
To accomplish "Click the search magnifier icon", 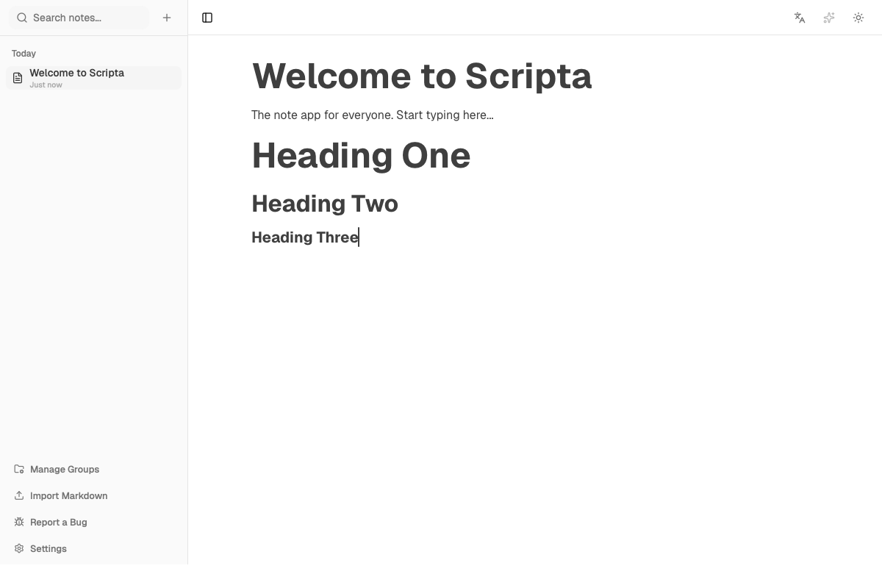I will point(22,17).
